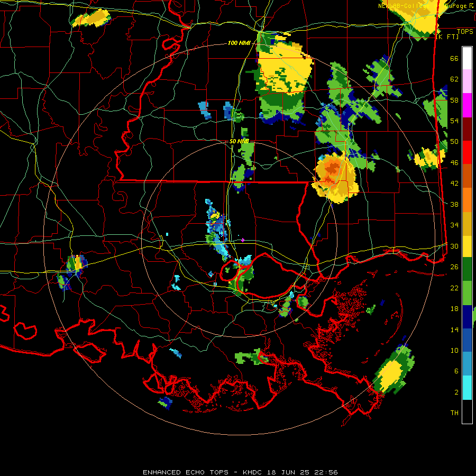
Task: Click the '66' value on the legend
Action: pyautogui.click(x=454, y=59)
